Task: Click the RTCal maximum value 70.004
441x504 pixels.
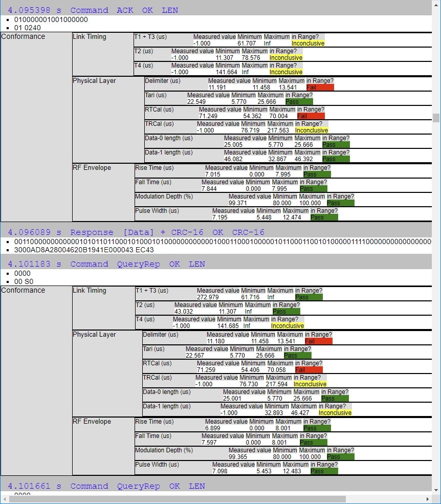Action: 278,116
